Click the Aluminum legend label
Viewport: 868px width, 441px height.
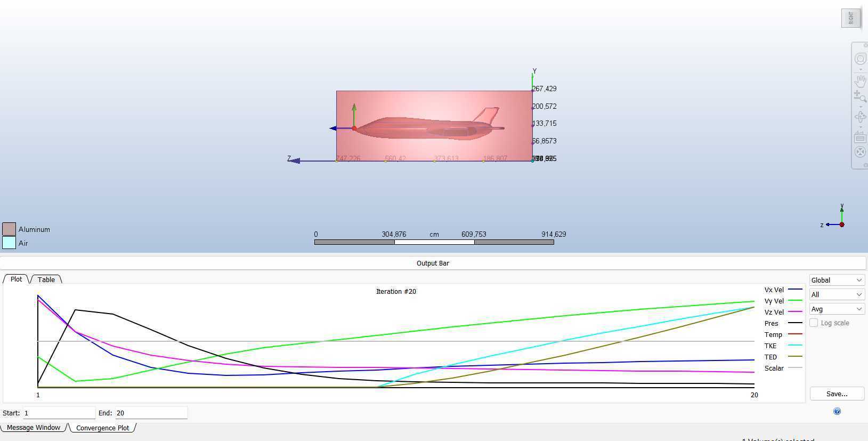34,229
